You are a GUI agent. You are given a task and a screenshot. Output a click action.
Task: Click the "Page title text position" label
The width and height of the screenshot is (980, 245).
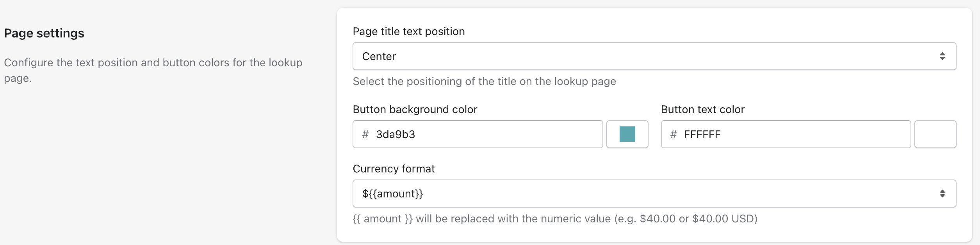click(x=408, y=31)
